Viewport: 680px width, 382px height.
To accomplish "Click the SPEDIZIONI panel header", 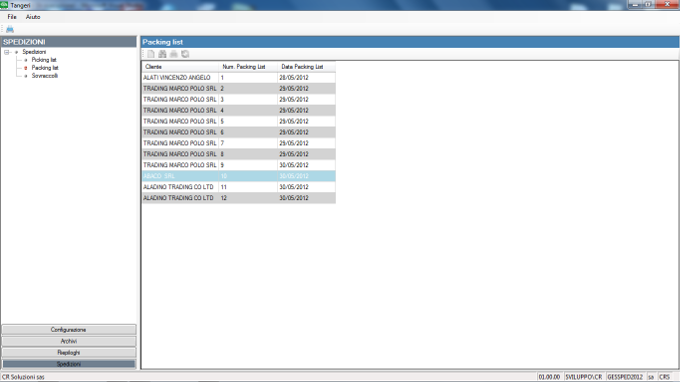I will pyautogui.click(x=69, y=42).
